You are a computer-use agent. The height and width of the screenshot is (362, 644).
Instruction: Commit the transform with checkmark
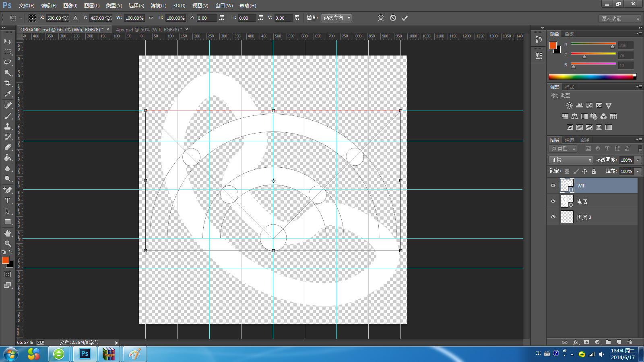click(x=405, y=18)
